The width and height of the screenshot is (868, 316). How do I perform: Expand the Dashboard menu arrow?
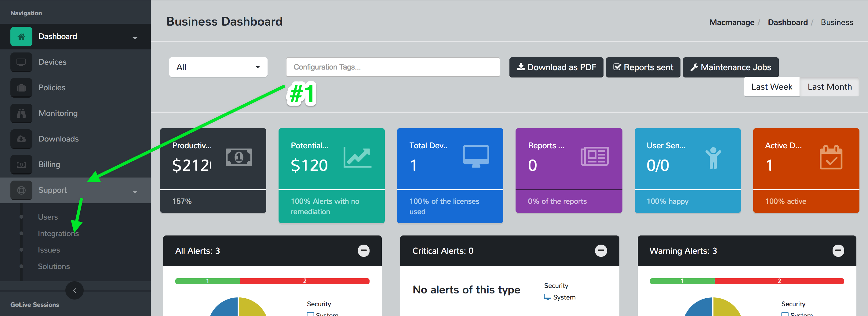coord(135,38)
